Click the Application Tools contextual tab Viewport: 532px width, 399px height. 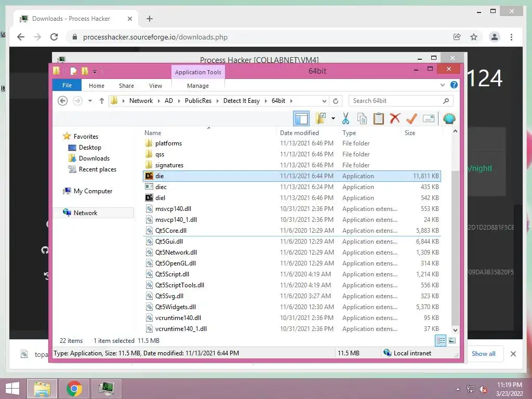point(198,72)
